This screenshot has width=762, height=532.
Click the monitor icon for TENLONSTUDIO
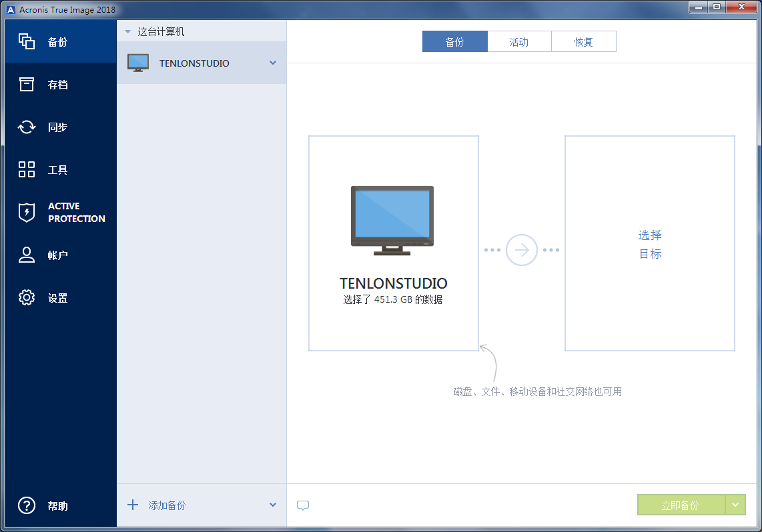pos(138,62)
